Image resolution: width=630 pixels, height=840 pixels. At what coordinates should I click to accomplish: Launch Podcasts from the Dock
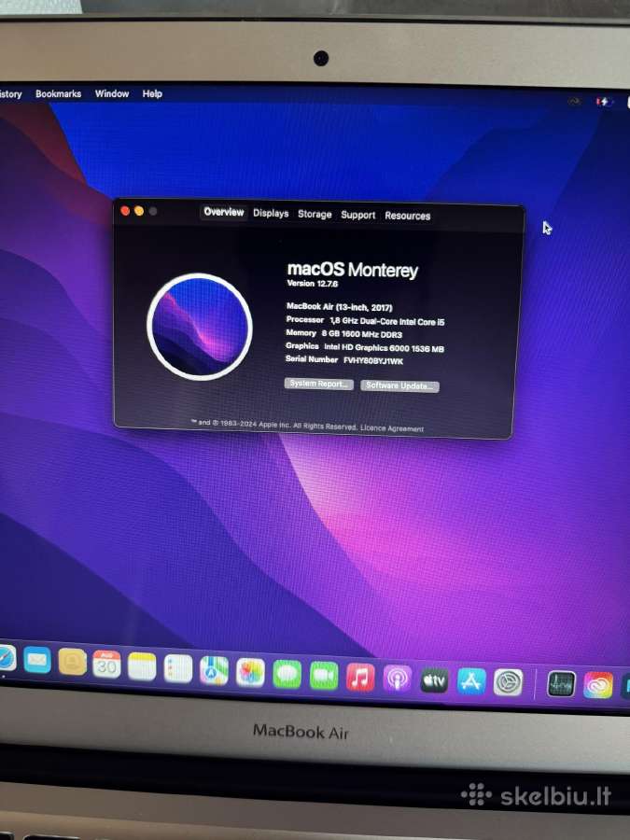(x=397, y=679)
